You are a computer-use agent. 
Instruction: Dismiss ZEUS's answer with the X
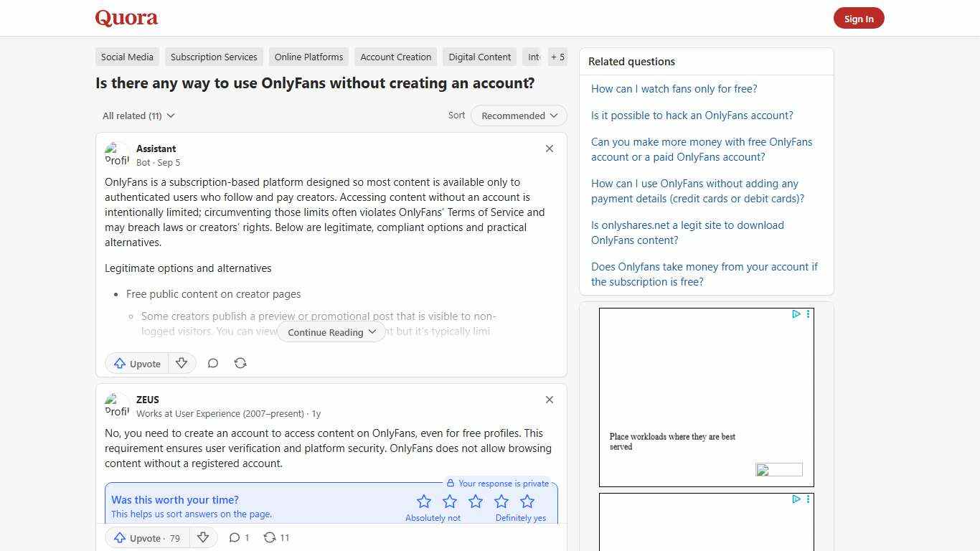click(549, 400)
